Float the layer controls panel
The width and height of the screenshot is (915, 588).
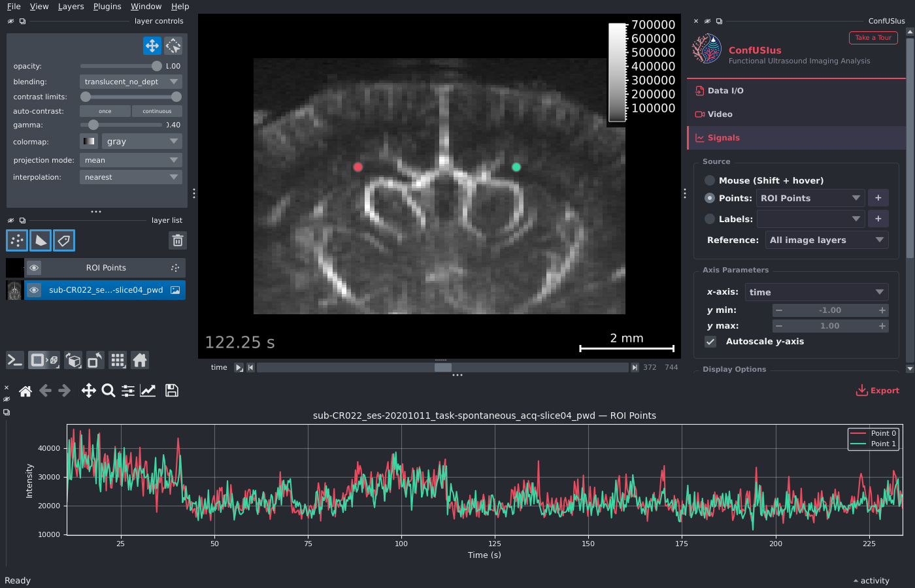click(22, 21)
